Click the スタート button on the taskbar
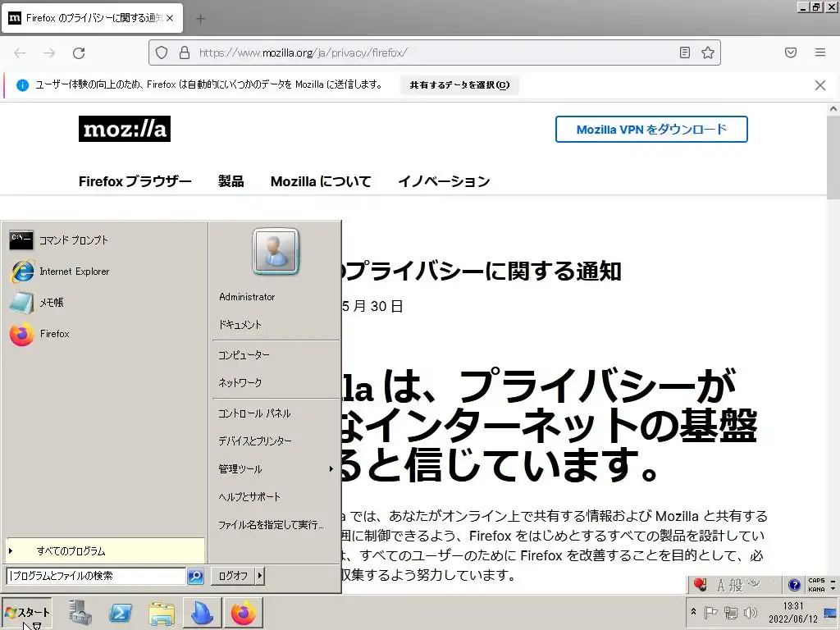Screen dimensions: 840x630 (27, 613)
